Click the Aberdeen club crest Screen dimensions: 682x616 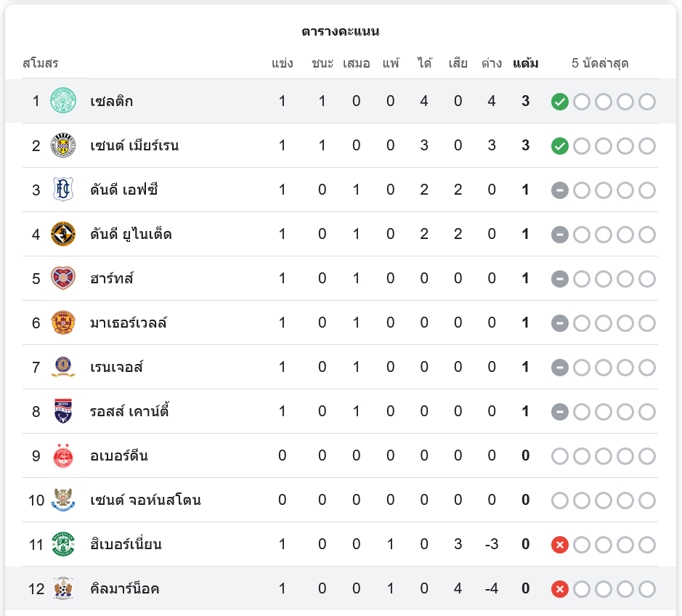pos(63,455)
